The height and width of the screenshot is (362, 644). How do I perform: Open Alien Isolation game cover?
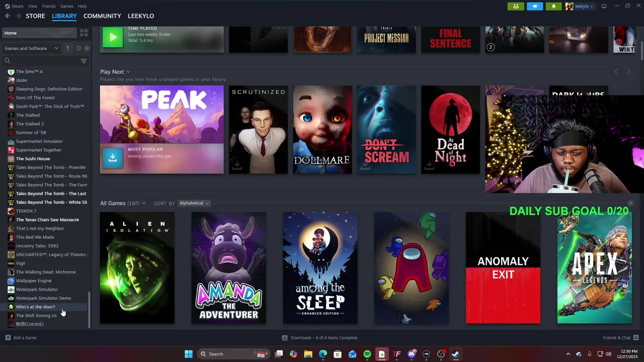(x=137, y=267)
